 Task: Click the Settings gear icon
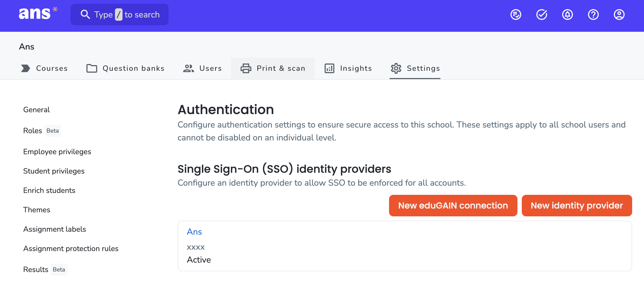[x=396, y=68]
